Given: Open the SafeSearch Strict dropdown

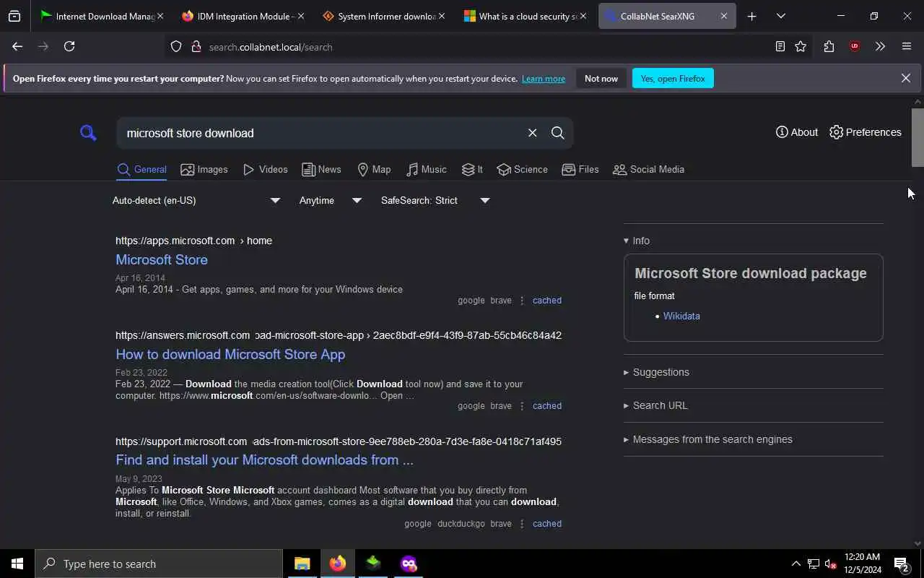Looking at the screenshot, I should click(435, 200).
